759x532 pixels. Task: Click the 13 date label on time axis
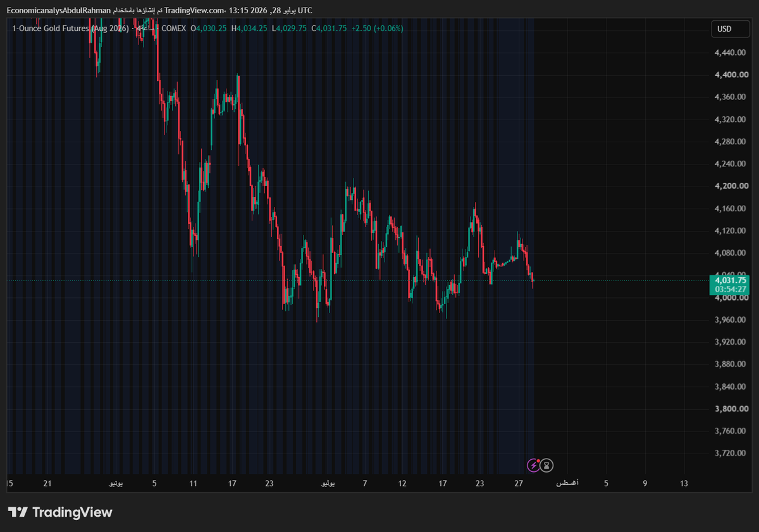pos(684,483)
